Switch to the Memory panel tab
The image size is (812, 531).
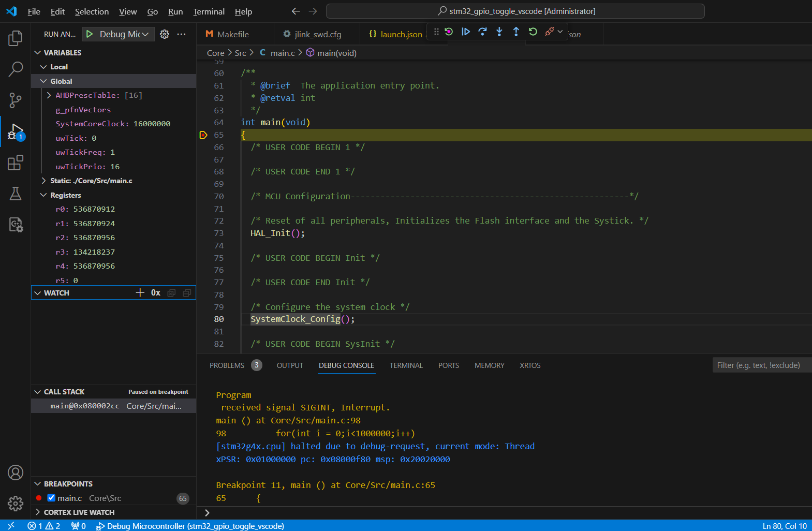(x=489, y=365)
